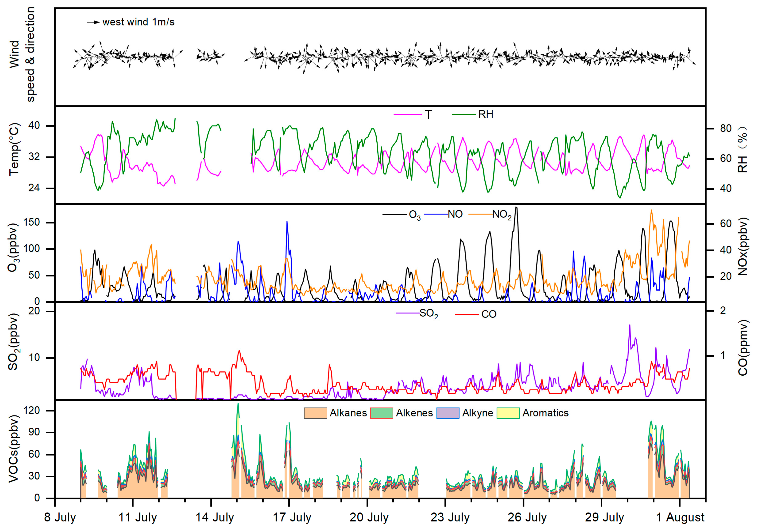
Task: Click the west wind arrow legend icon
Action: tap(93, 22)
